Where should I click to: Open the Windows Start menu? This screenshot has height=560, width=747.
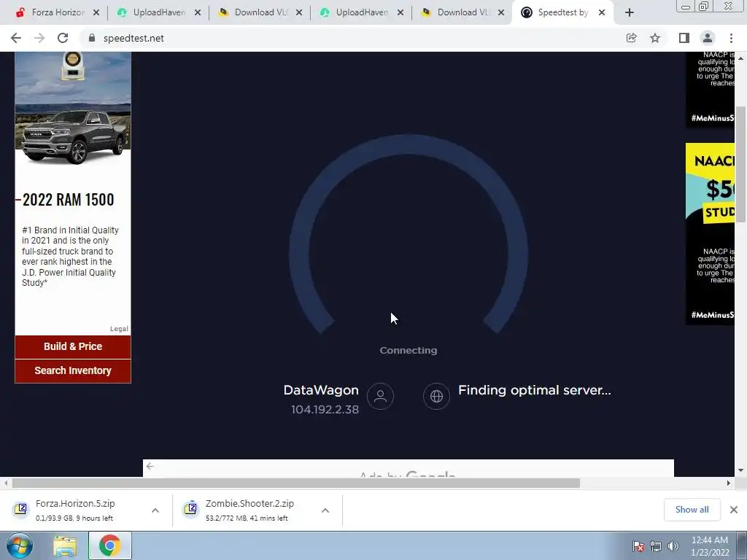pos(19,545)
